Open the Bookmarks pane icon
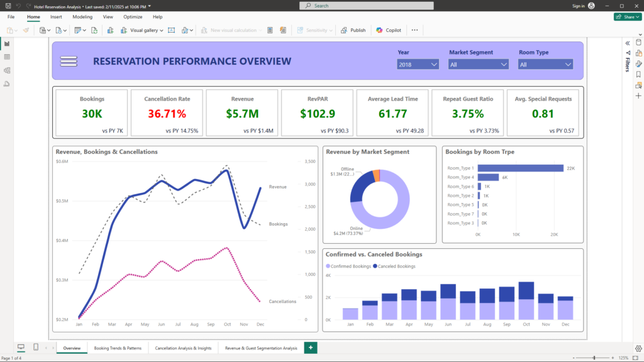The height and width of the screenshot is (362, 644). point(638,74)
